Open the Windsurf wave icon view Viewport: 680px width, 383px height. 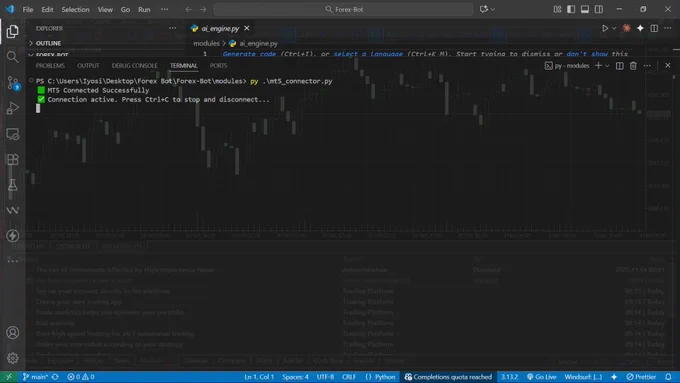(13, 210)
